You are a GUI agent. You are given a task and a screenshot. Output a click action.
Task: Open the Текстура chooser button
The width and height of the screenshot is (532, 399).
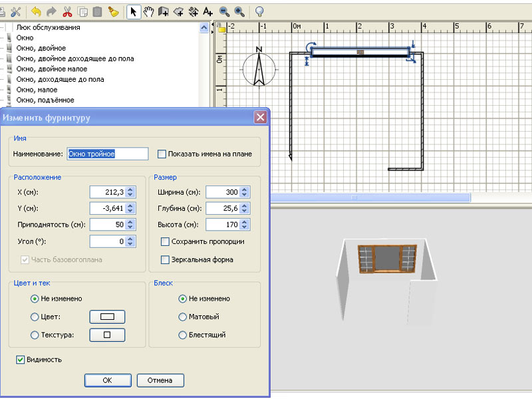click(x=107, y=335)
